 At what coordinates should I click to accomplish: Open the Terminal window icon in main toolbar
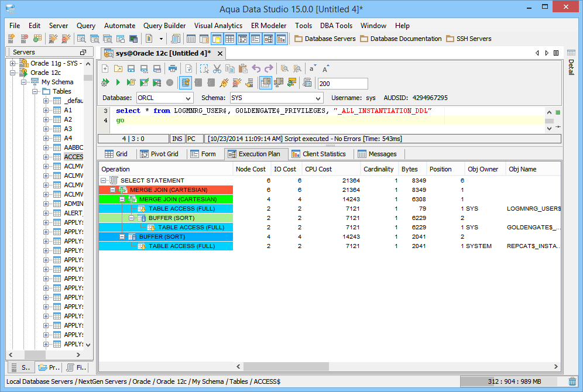[x=133, y=39]
